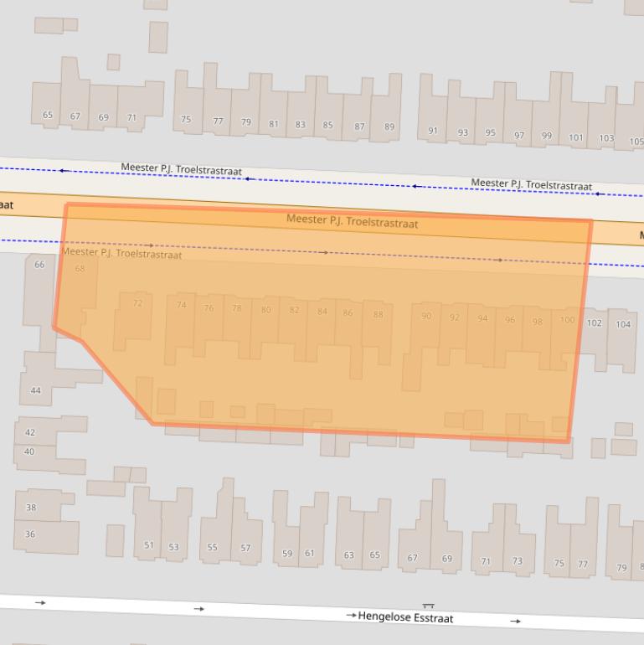Click Meester P.J. Troelstrastraat label inside orange area
644x645 pixels.
[352, 221]
